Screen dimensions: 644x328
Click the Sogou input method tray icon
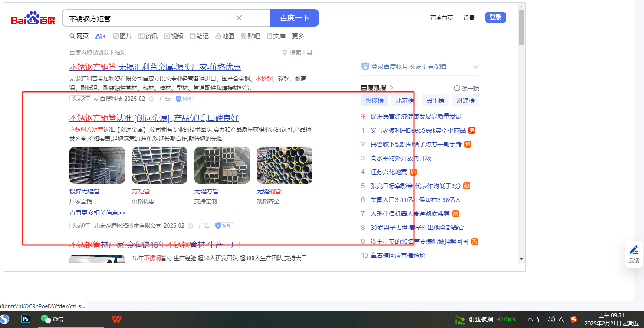[x=574, y=319]
